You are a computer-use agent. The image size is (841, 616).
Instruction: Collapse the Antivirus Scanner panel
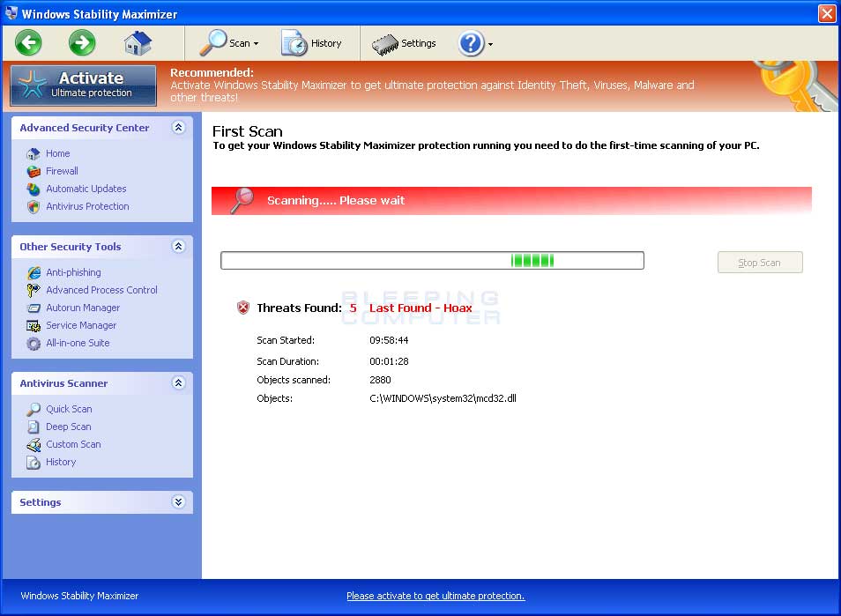pyautogui.click(x=179, y=383)
